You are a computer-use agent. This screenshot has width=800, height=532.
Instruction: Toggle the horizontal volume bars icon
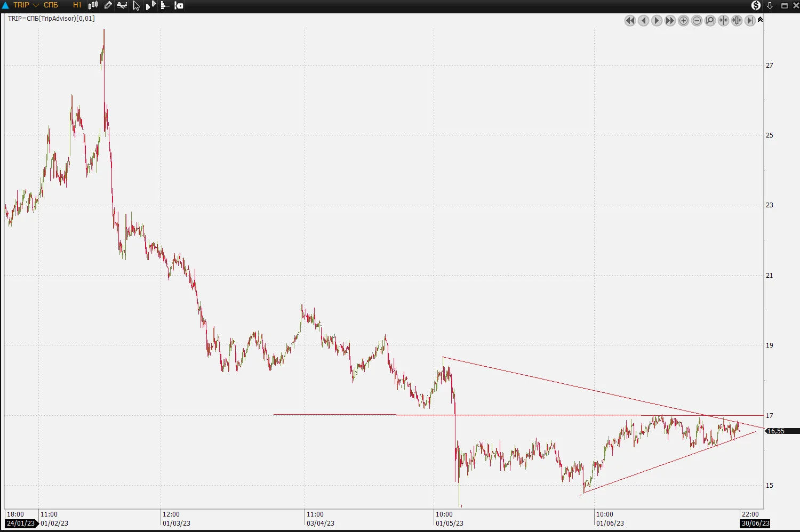165,5
